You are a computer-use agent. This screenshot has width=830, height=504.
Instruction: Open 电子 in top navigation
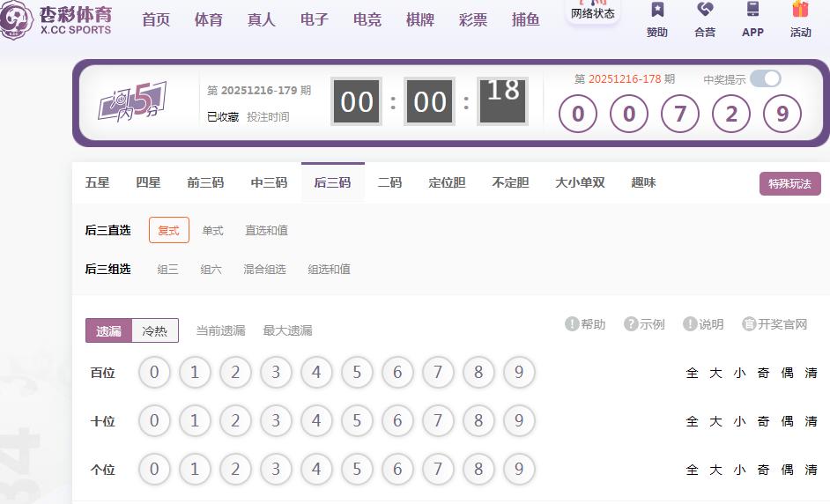(315, 19)
